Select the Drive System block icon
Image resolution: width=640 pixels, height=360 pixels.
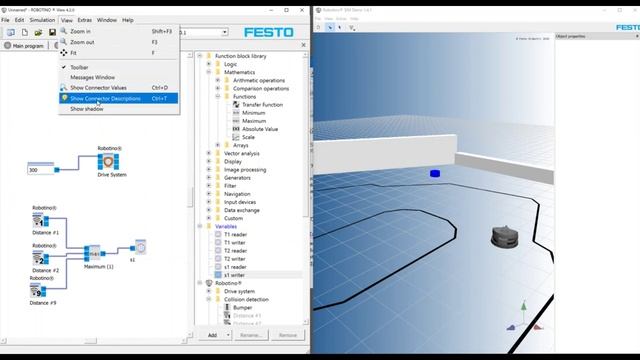coord(108,162)
